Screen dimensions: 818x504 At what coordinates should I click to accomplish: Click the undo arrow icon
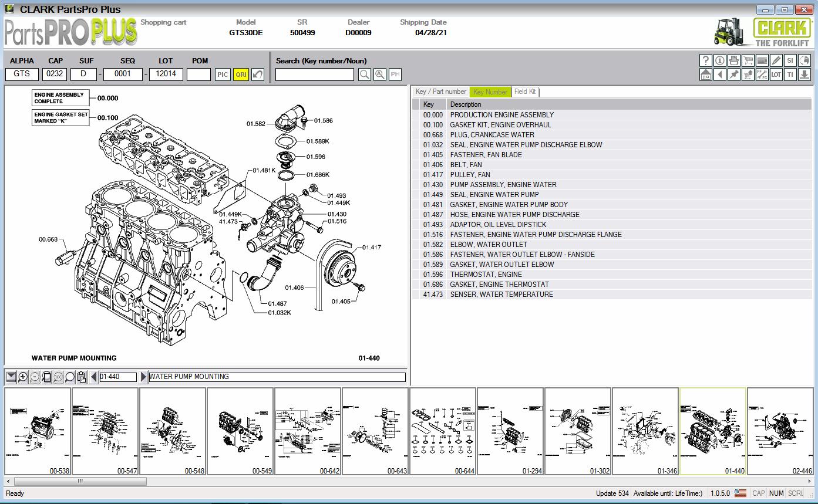pyautogui.click(x=258, y=75)
